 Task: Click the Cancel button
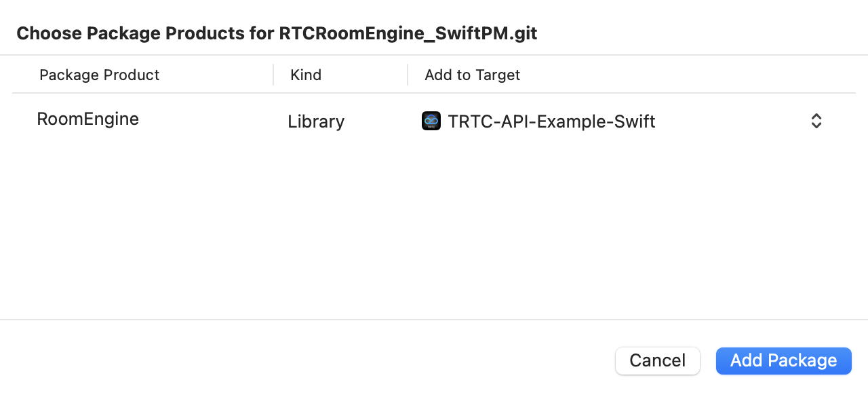click(x=657, y=360)
